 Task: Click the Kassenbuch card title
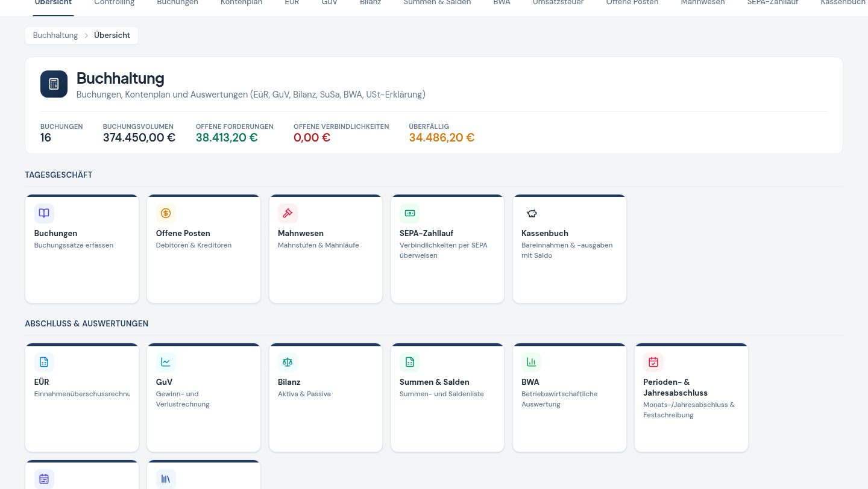(x=545, y=233)
